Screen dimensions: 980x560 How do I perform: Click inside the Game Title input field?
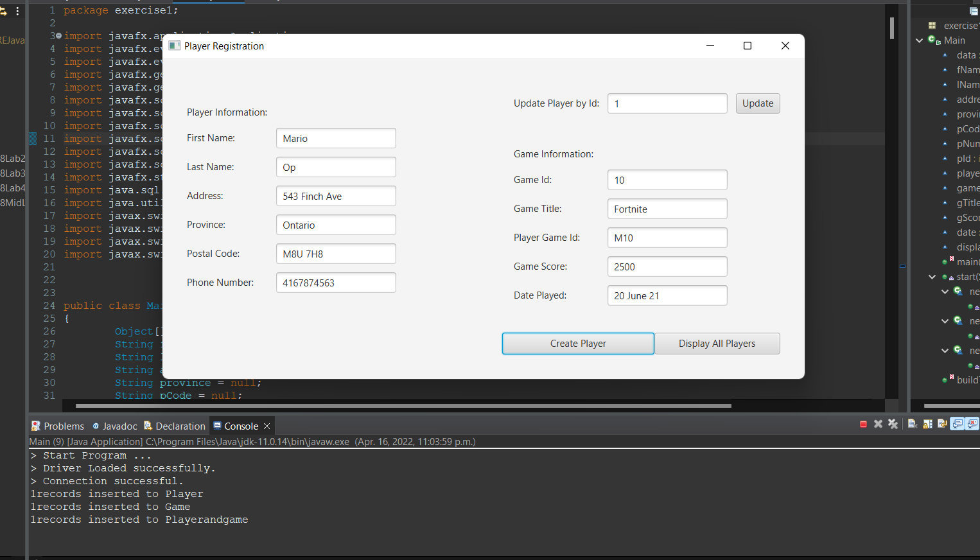click(x=667, y=208)
